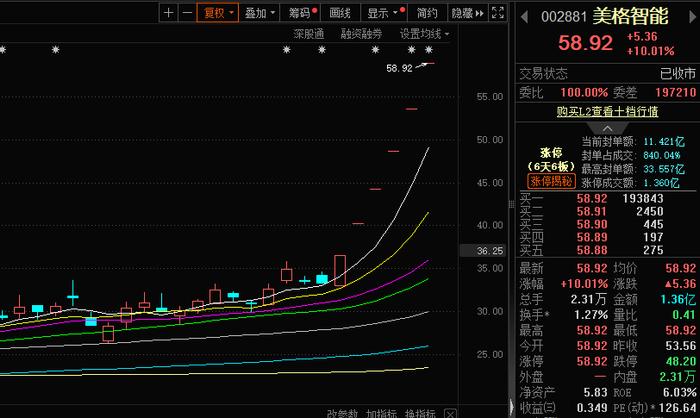Click the 最高封单额 33.557亿 value

click(664, 169)
